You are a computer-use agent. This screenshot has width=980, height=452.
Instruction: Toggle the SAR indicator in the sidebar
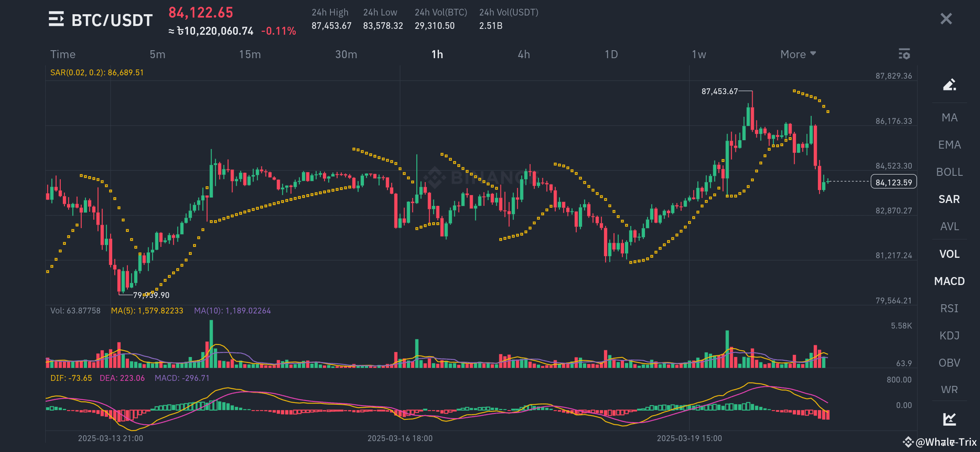pos(949,199)
